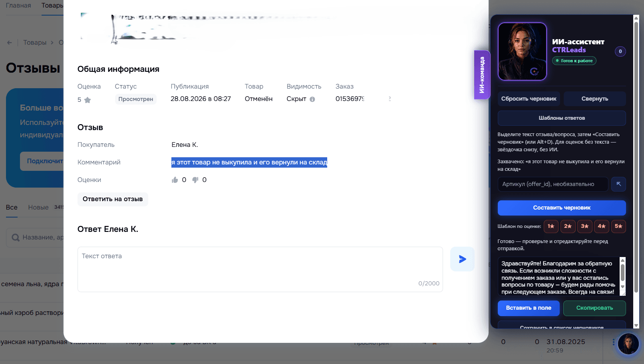The height and width of the screenshot is (364, 644).
Task: Click Вставить в поле button
Action: [x=529, y=308]
